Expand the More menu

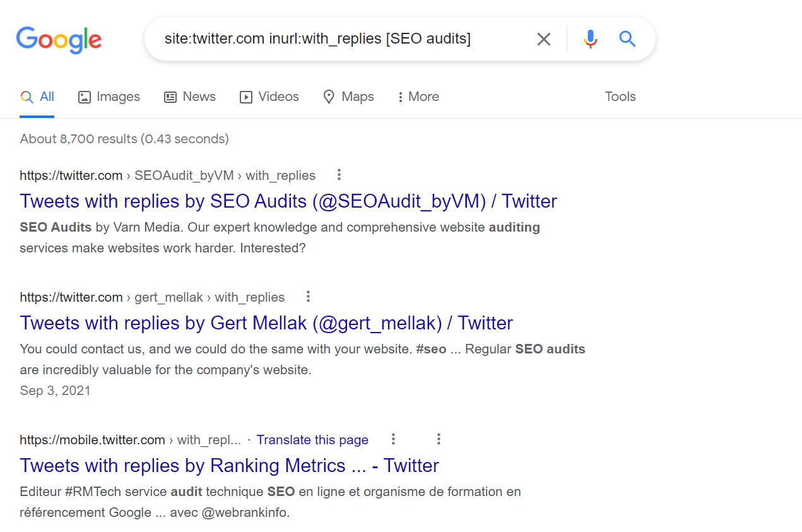tap(418, 97)
